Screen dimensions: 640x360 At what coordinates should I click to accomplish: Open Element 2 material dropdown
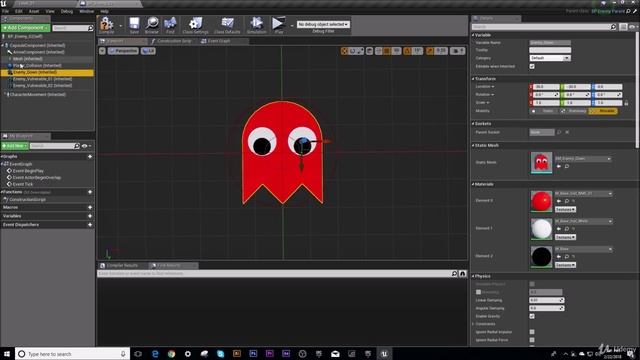pos(583,249)
